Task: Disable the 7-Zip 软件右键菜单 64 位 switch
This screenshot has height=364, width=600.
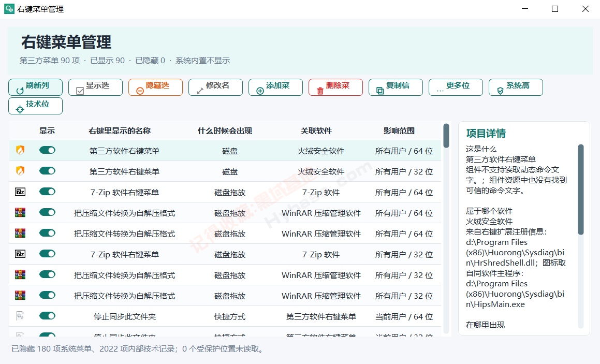Action: coord(48,192)
